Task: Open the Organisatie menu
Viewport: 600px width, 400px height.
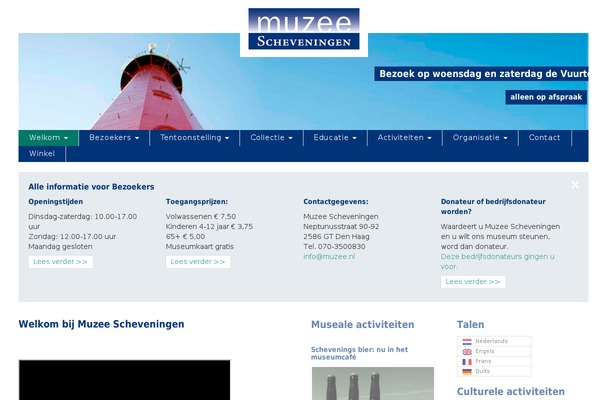Action: pos(480,138)
